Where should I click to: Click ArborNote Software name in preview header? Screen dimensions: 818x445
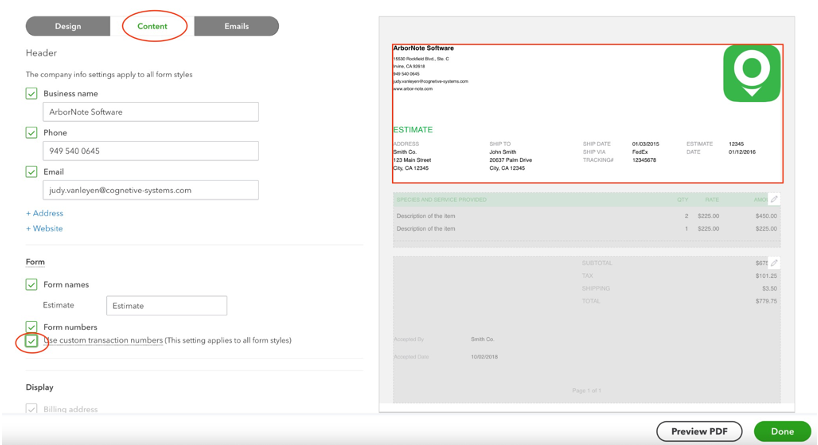pos(423,48)
